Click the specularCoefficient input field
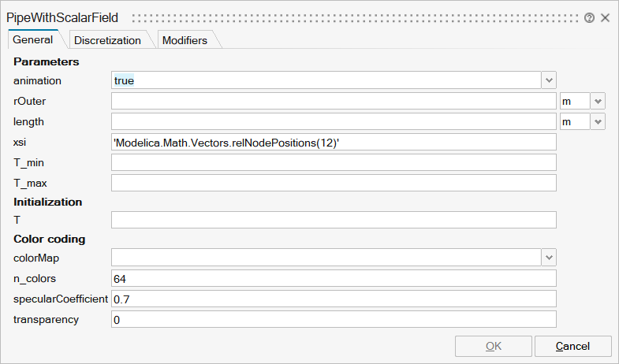The image size is (619, 364). [334, 299]
